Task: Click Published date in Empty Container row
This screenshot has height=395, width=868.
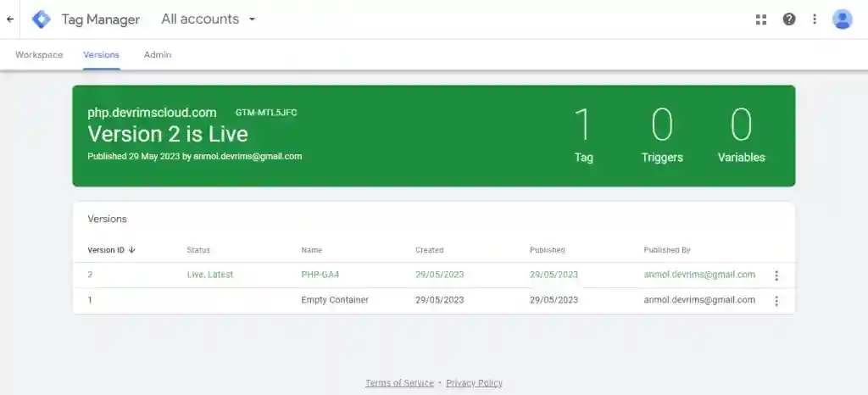Action: (554, 300)
